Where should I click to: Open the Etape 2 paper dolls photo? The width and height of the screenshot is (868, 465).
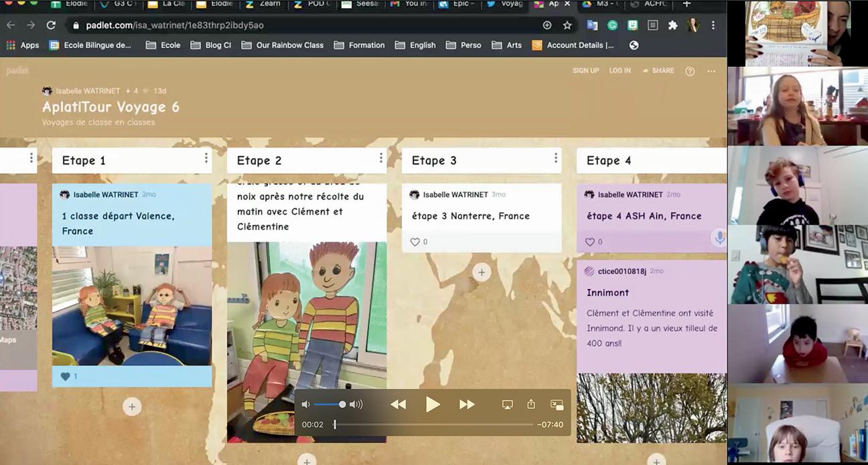pos(307,342)
